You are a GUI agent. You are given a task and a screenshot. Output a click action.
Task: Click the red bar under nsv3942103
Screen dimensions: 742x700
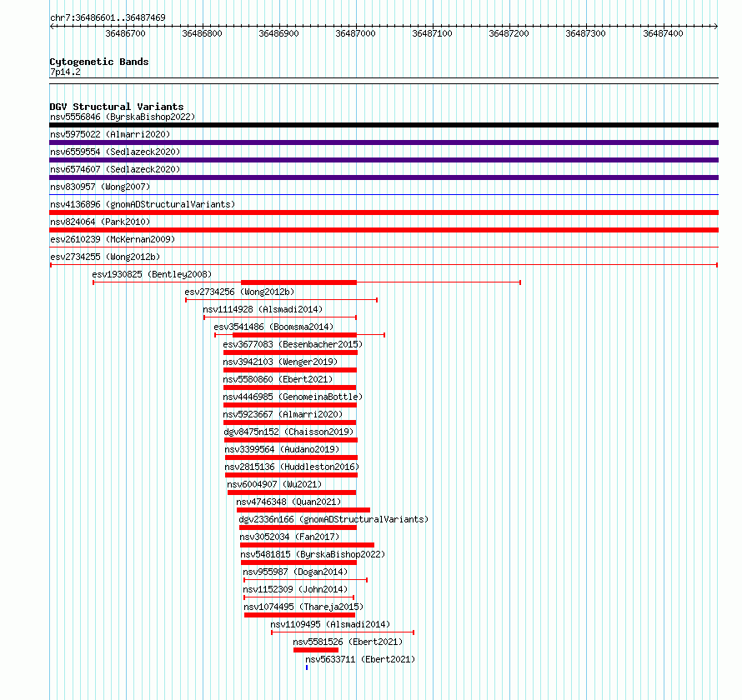[x=289, y=370]
